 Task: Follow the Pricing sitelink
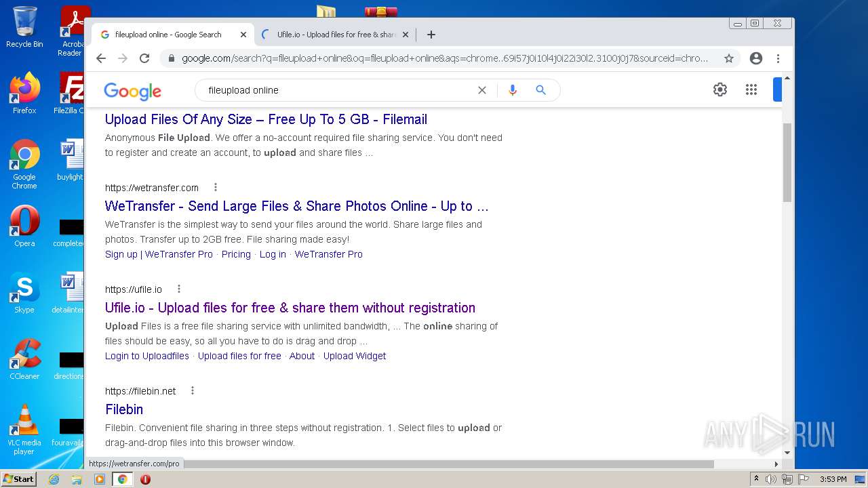click(x=236, y=254)
